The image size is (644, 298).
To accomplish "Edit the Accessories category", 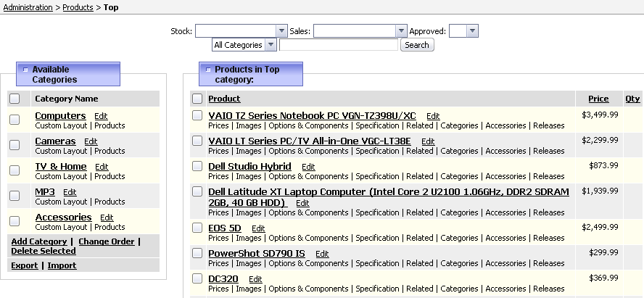I will (107, 218).
